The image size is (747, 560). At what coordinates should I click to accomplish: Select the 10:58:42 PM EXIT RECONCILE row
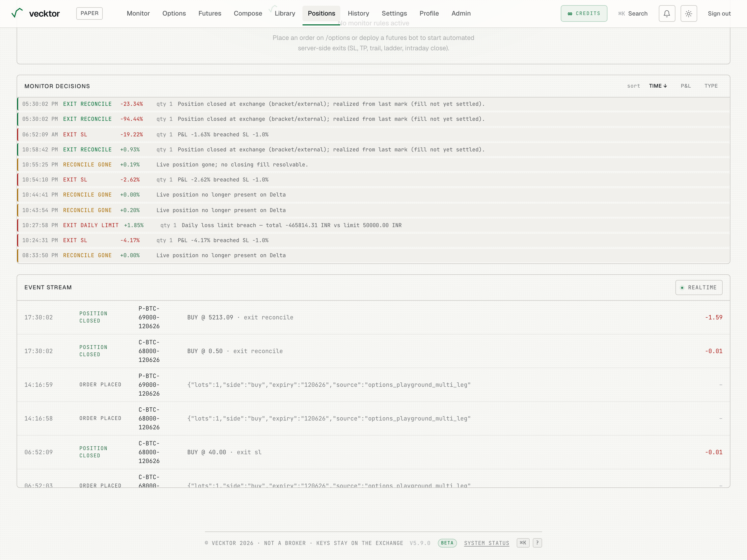[374, 150]
